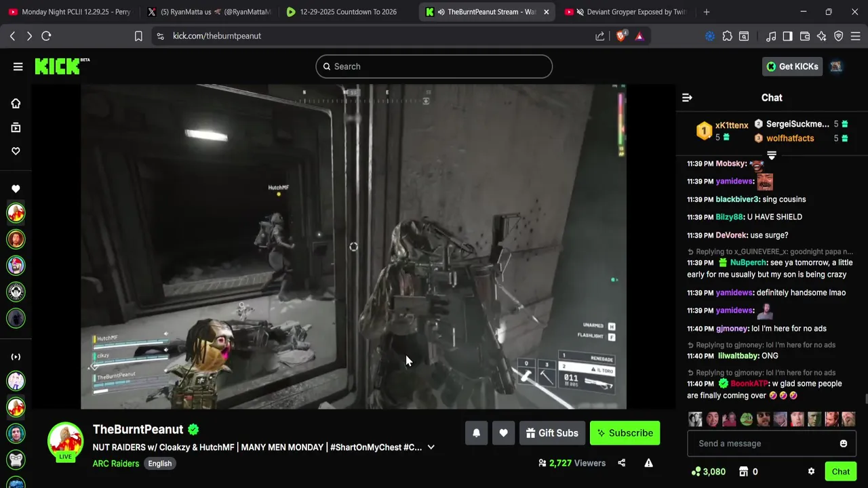This screenshot has width=868, height=488.
Task: Bookmark this page
Action: coord(138,36)
